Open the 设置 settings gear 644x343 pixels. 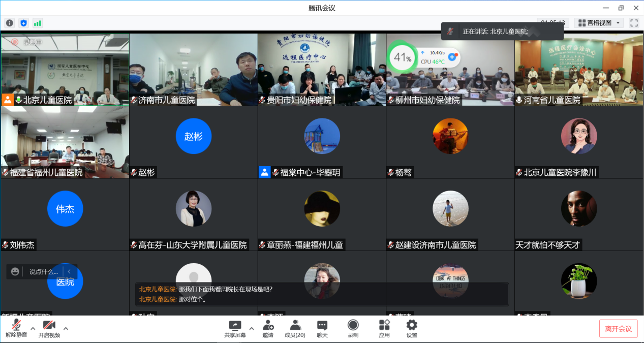(x=412, y=328)
